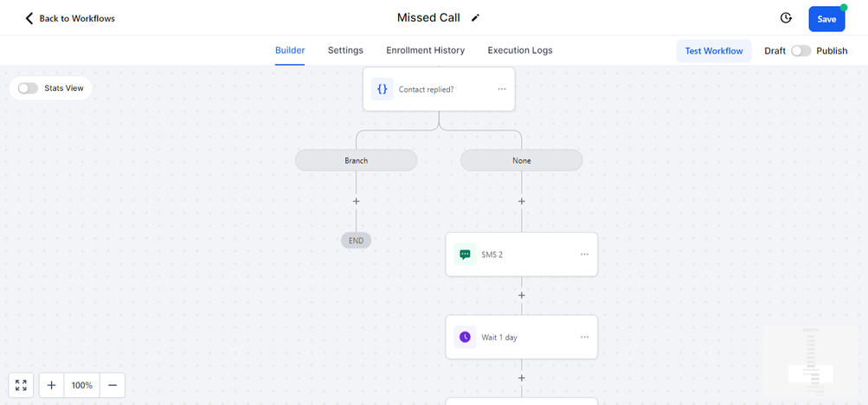View the Execution Logs tab

pyautogui.click(x=520, y=50)
